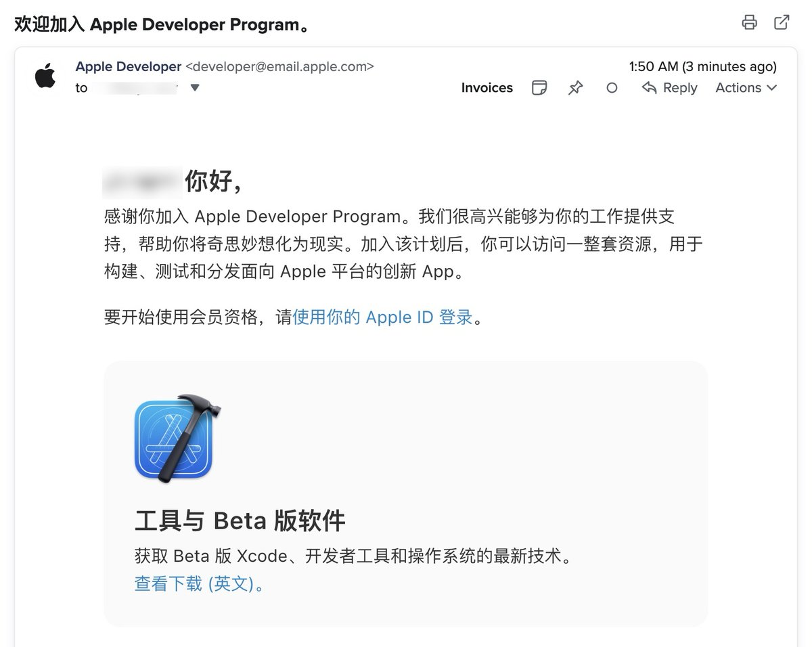Click the '工具与 Beta 版软件' heading

(x=240, y=521)
